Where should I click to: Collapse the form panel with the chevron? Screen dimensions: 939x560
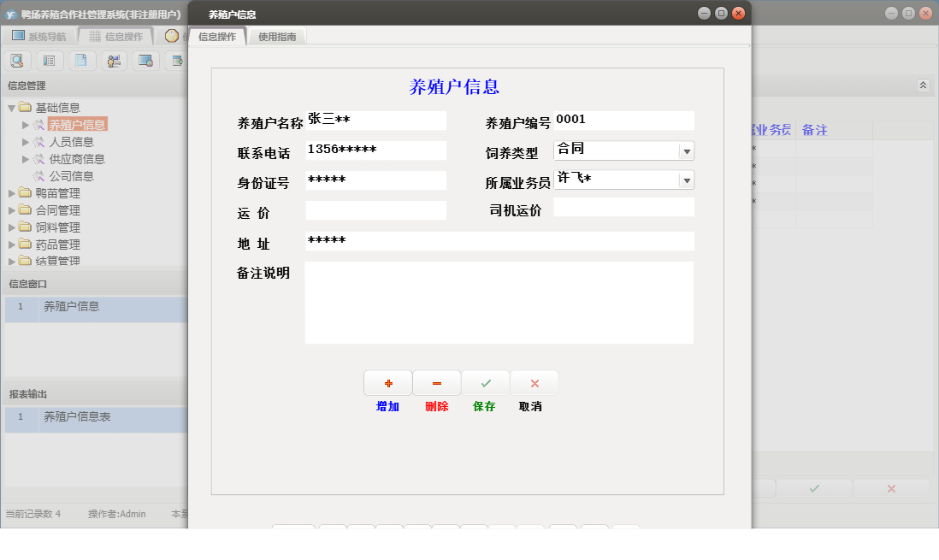pos(924,85)
